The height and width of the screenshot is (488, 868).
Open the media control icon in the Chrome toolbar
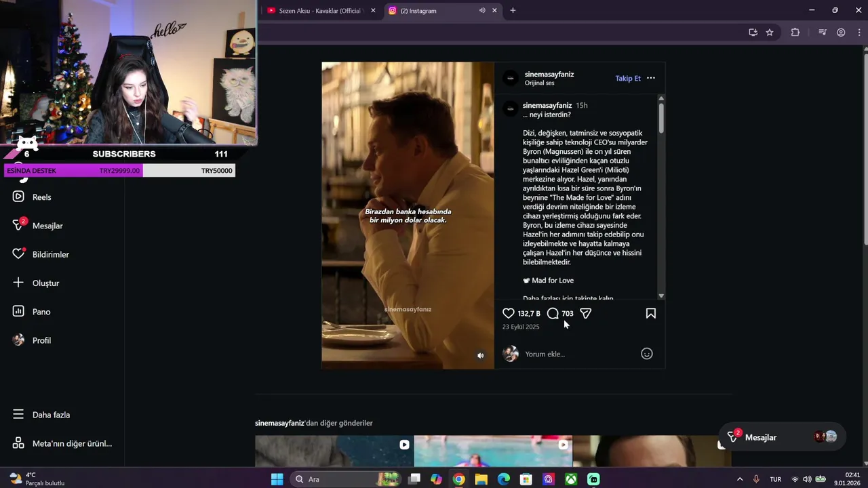click(x=823, y=32)
